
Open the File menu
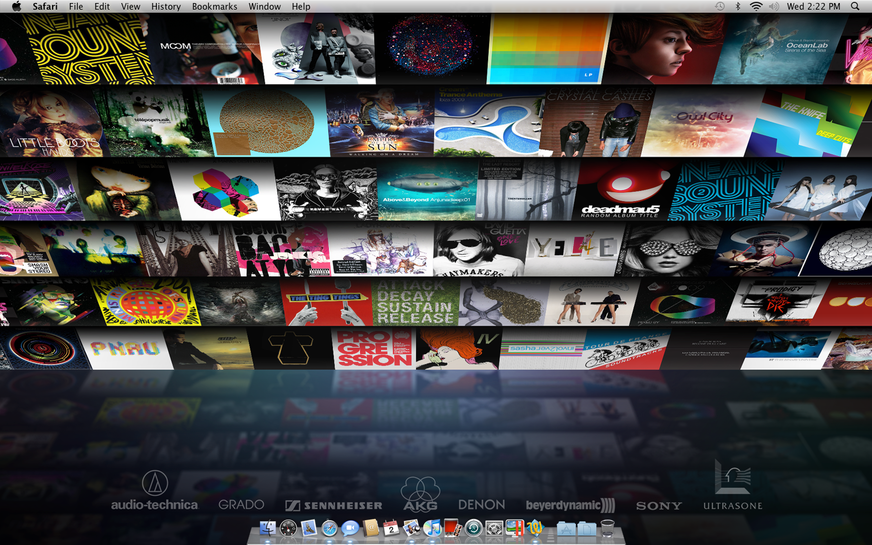[x=76, y=6]
